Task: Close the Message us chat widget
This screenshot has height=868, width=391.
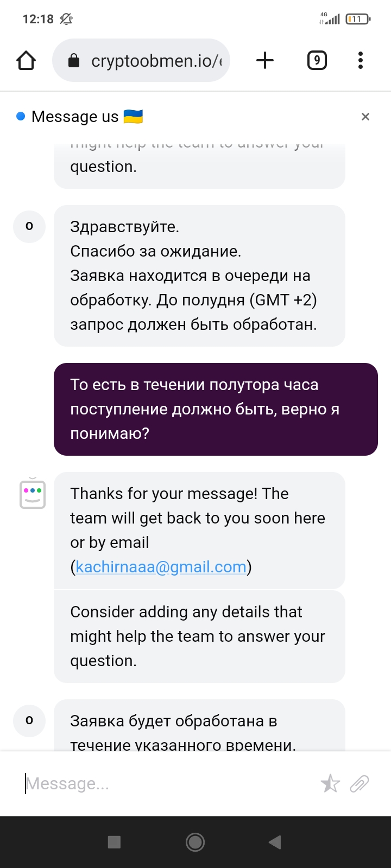Action: tap(365, 117)
